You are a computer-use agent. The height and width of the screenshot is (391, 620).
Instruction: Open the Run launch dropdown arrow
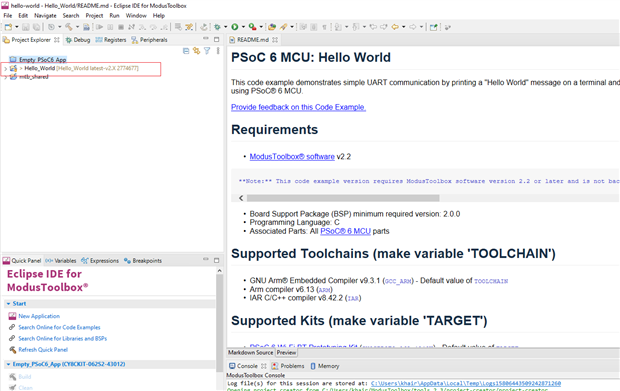(x=243, y=27)
